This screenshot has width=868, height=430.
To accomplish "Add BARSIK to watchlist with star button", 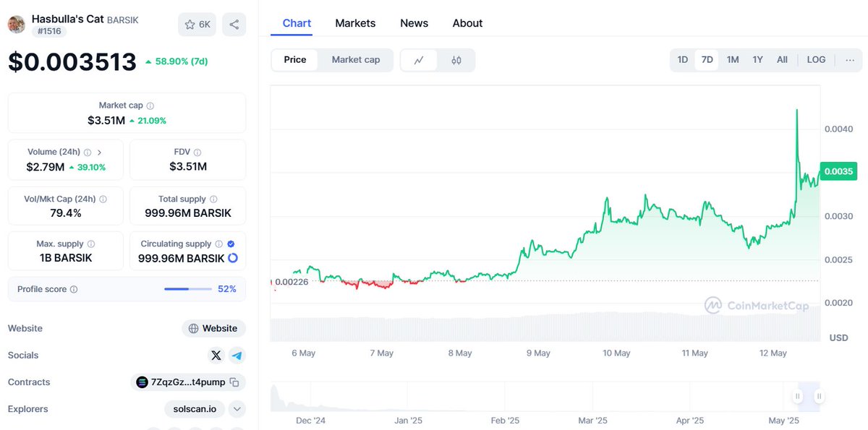I will coord(197,25).
